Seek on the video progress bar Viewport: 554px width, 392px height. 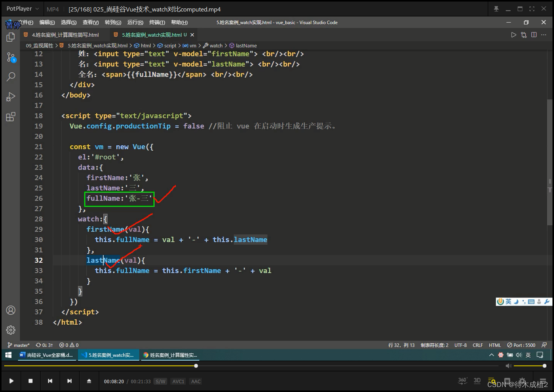[251, 366]
